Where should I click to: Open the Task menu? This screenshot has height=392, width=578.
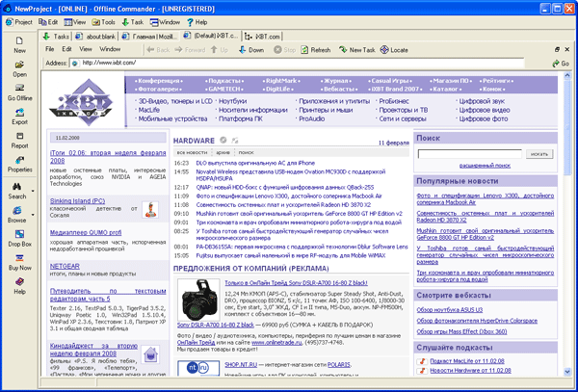[x=133, y=22]
